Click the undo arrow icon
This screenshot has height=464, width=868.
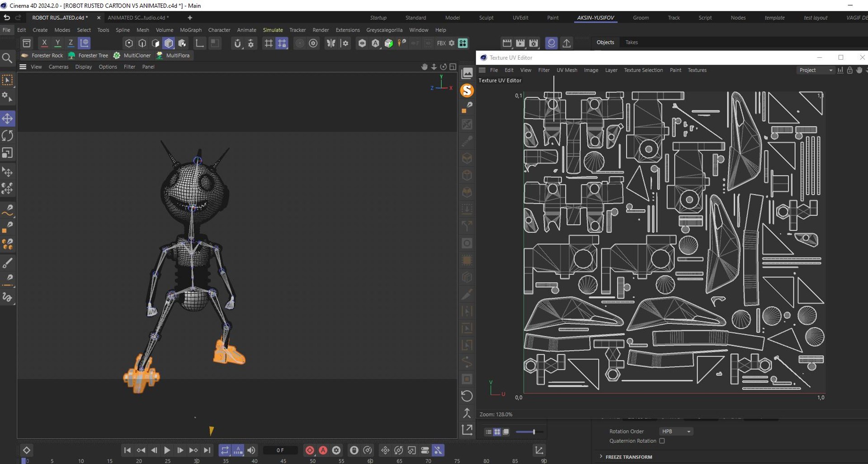[x=7, y=18]
